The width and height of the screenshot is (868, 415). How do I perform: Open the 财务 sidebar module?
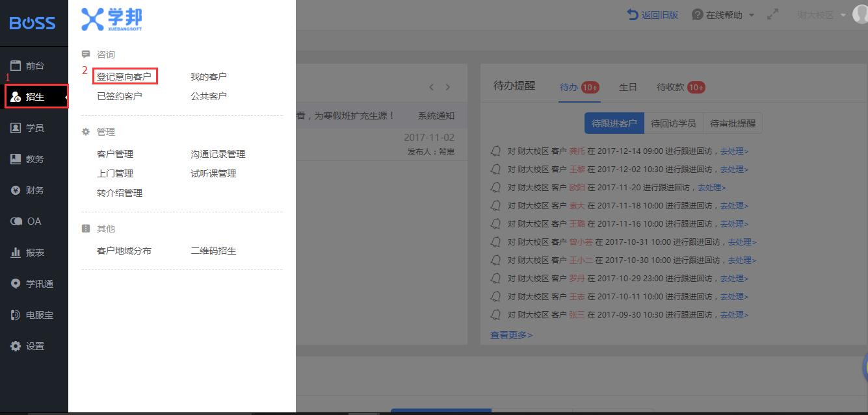[x=34, y=190]
